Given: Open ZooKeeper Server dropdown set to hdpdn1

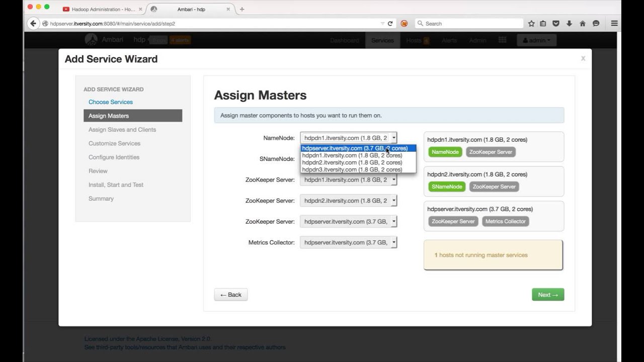Looking at the screenshot, I should click(x=348, y=179).
